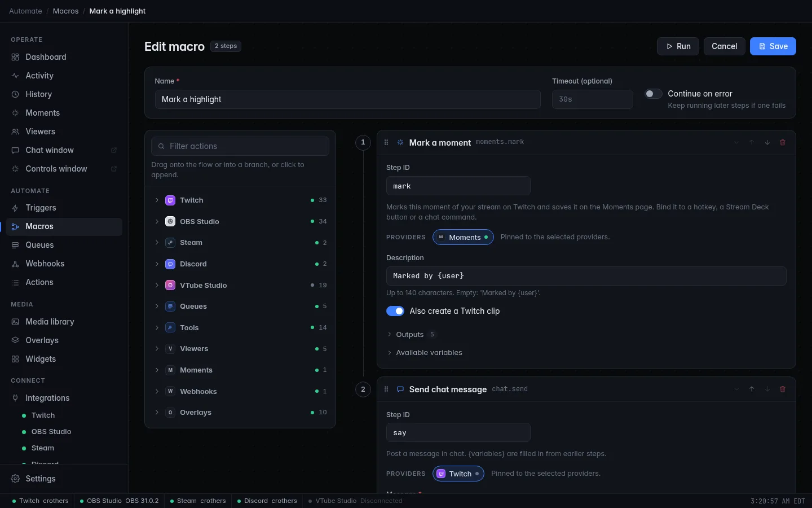Click the Timeout optional field
The image size is (812, 508).
coord(592,99)
